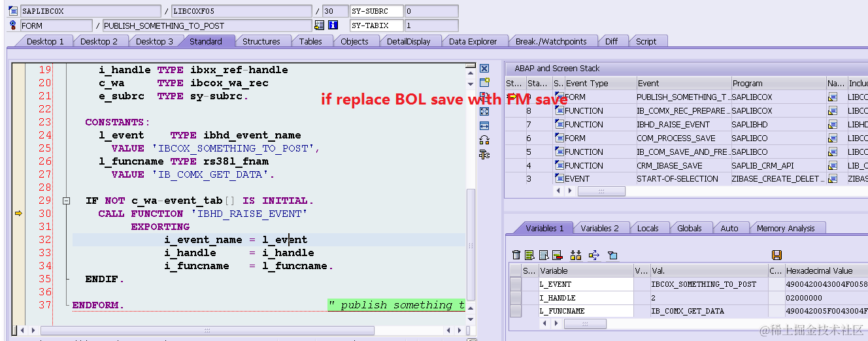Viewport: 868px width, 341px height.
Task: Open the Tables tab
Action: 310,41
